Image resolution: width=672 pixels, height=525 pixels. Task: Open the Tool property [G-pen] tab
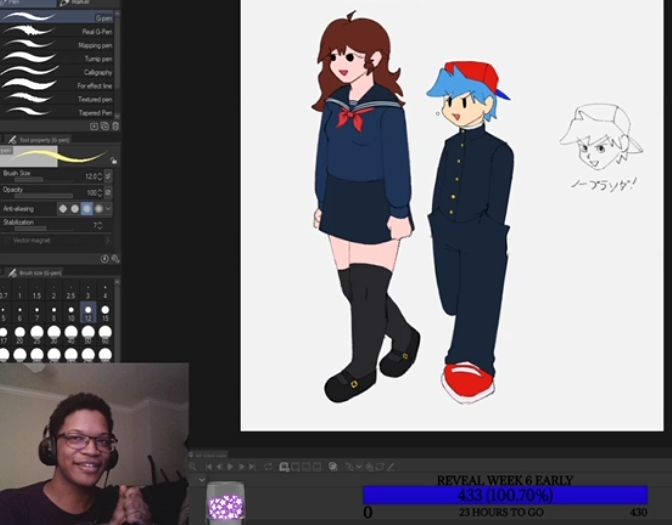point(39,140)
